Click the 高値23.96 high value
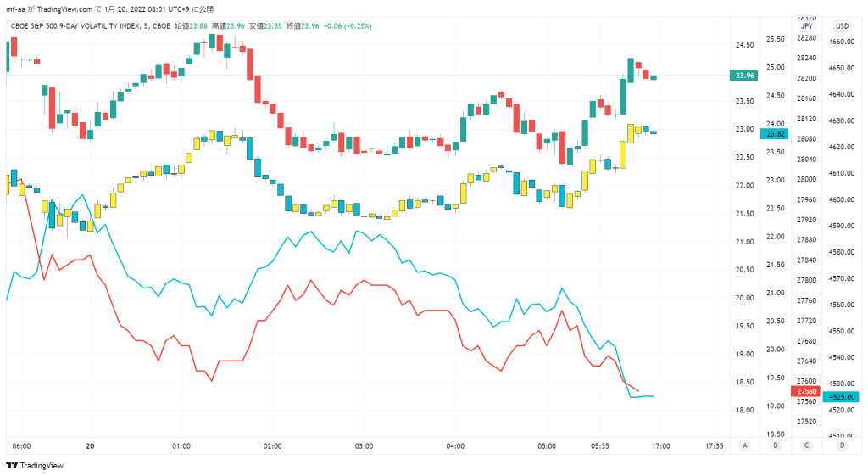This screenshot has width=868, height=476. point(228,26)
